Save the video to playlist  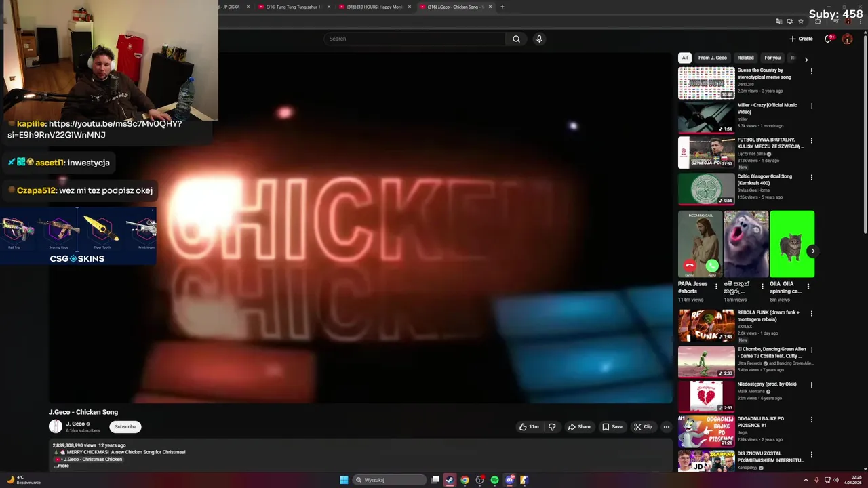click(x=612, y=427)
